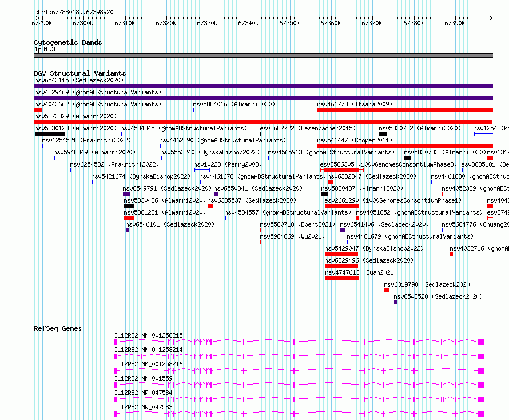Screen dimensions: 509x420
Task: Open nsv5580718 (Ebert2021)
Action: coord(297,224)
